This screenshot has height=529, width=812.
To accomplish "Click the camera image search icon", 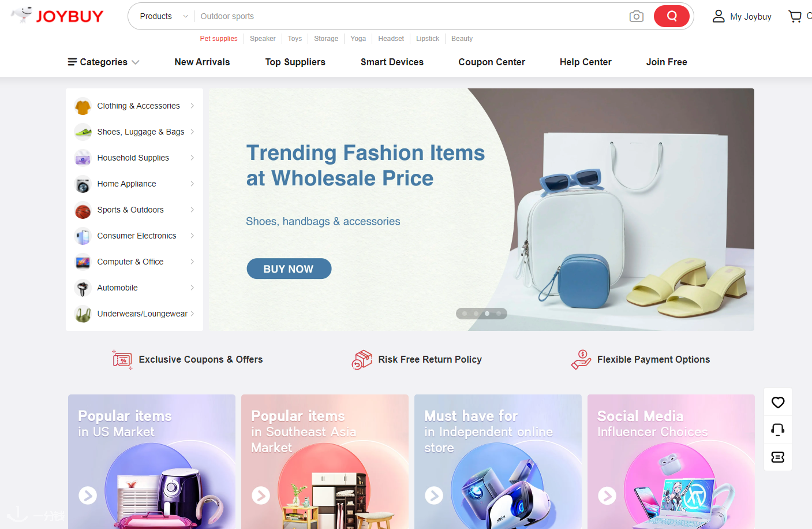I will (x=636, y=16).
